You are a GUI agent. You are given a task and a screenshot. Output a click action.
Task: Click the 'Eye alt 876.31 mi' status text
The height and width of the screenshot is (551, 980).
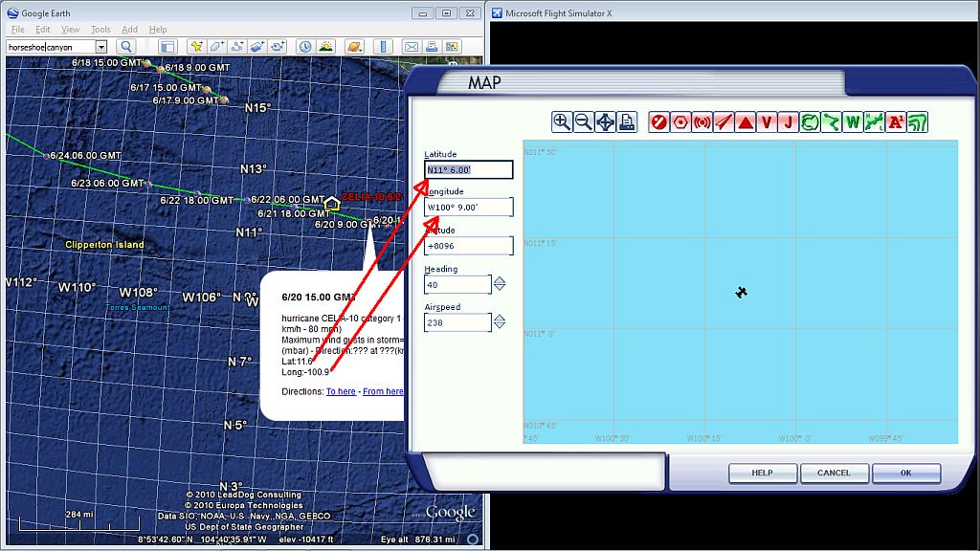point(418,540)
